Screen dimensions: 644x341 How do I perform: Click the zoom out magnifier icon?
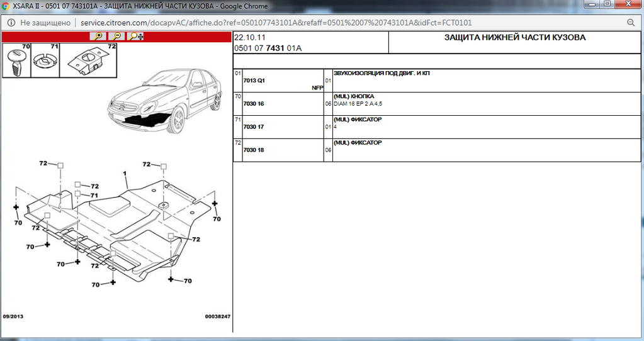(116, 36)
